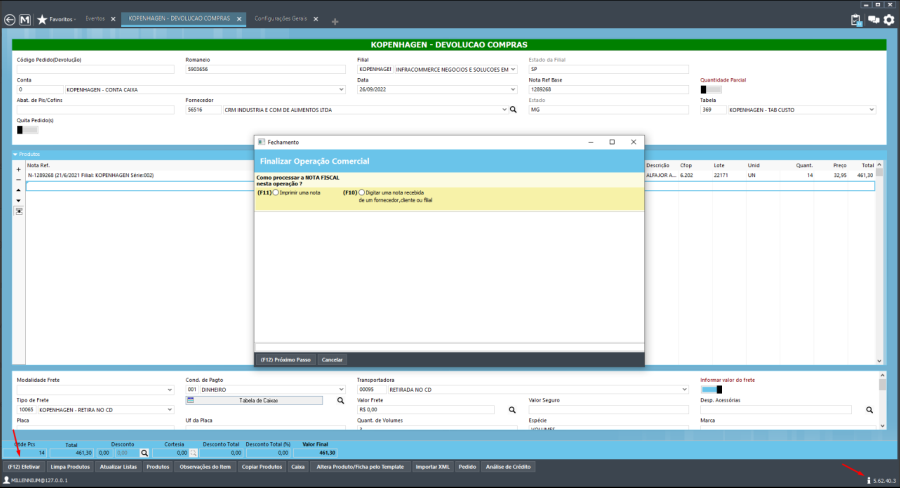Image resolution: width=900 pixels, height=488 pixels.
Task: Click the Nota Ref Base input field
Action: (608, 90)
